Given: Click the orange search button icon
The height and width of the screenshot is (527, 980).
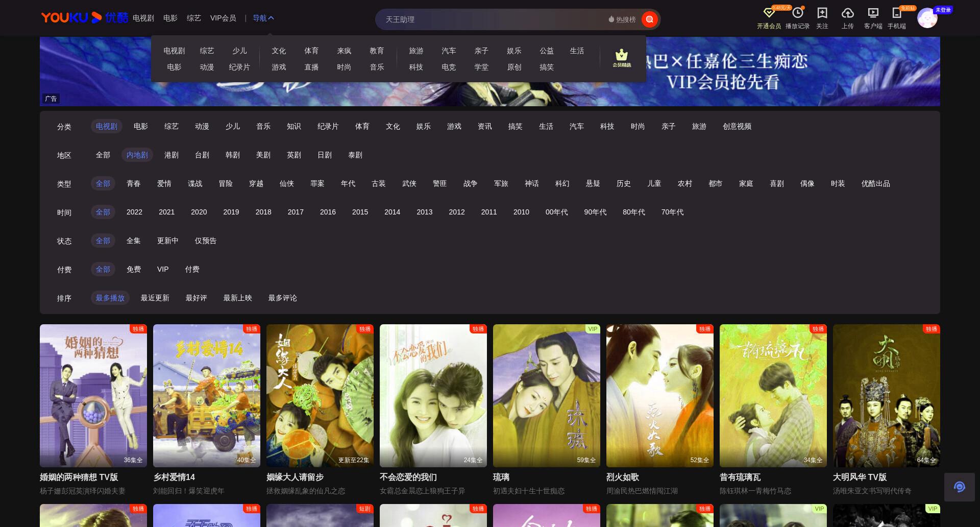Looking at the screenshot, I should pyautogui.click(x=649, y=19).
